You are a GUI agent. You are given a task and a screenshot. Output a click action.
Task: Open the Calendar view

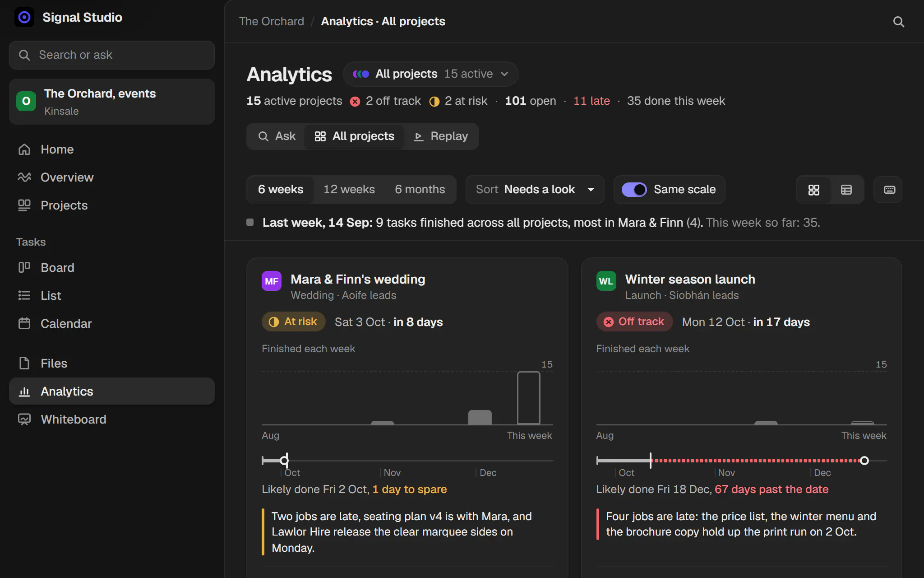112,324
